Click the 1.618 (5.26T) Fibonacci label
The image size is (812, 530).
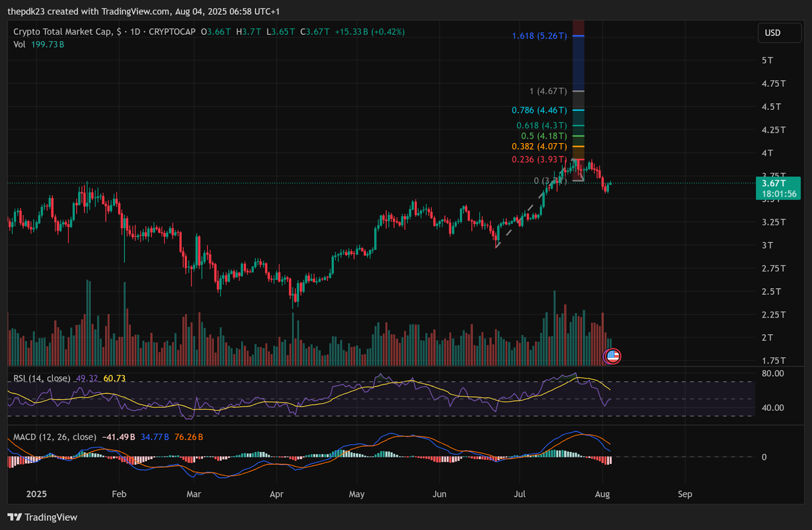539,36
